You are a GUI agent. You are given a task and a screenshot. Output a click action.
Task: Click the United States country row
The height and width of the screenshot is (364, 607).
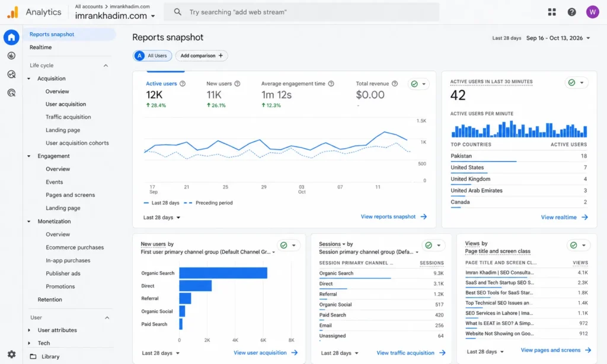pyautogui.click(x=519, y=168)
